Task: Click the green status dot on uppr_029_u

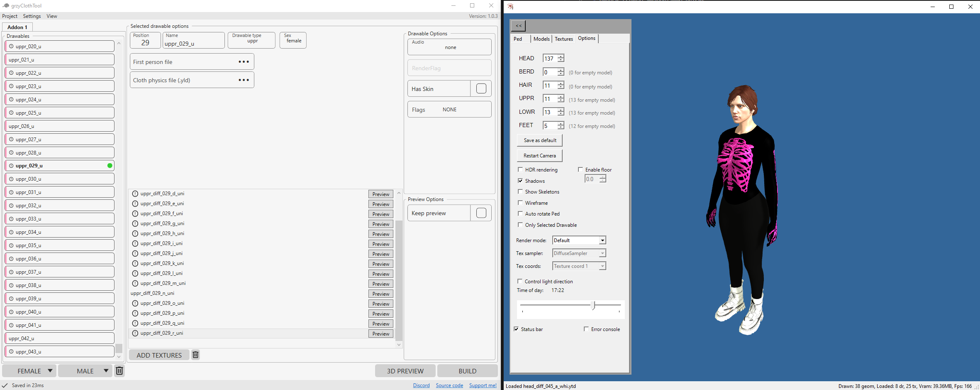Action: click(x=110, y=166)
